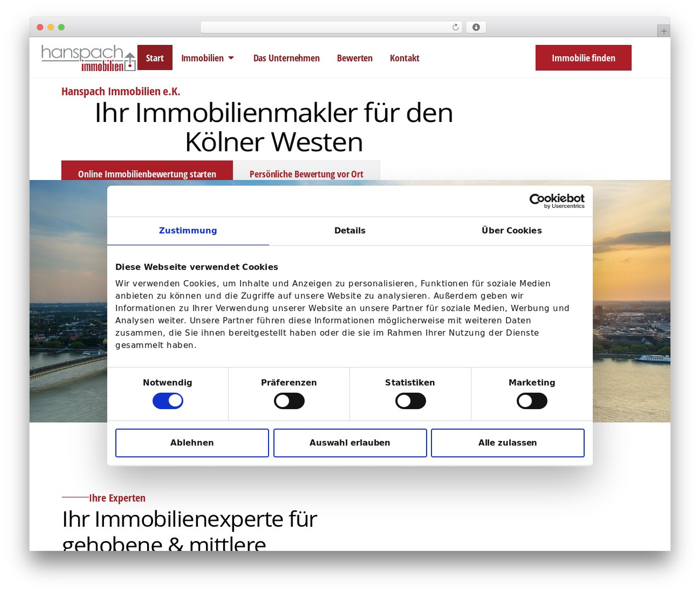Open the Bewerten menu item
700x593 pixels.
(354, 58)
